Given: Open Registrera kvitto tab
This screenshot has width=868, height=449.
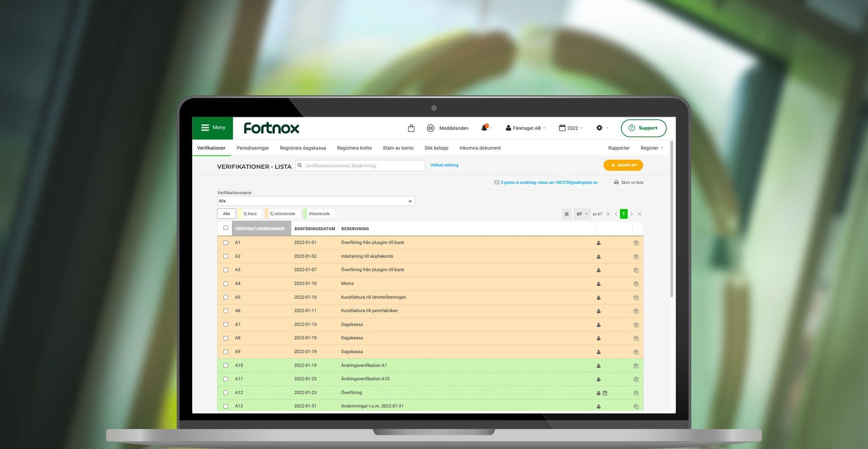Looking at the screenshot, I should 354,148.
